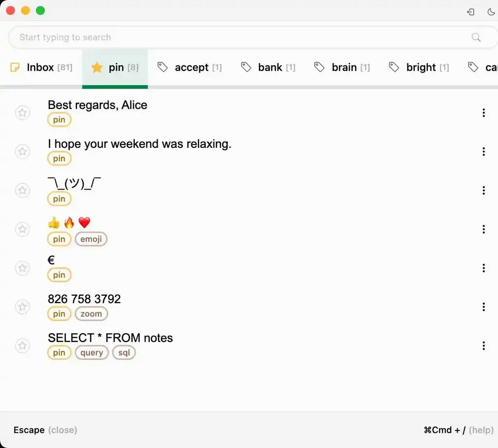Toggle star on "SELECT * FROM notes"
Image resolution: width=498 pixels, height=448 pixels.
point(22,345)
